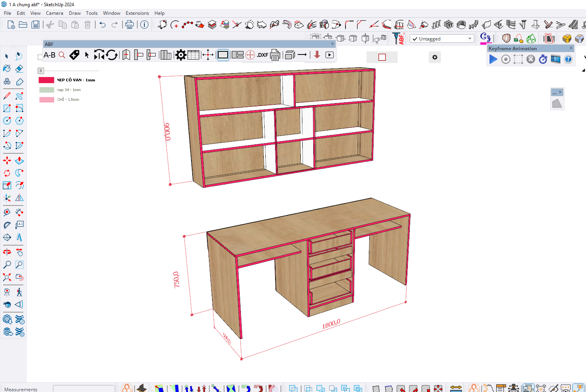Image resolution: width=586 pixels, height=392 pixels.
Task: Pick the Eraser tool
Action: (x=19, y=69)
